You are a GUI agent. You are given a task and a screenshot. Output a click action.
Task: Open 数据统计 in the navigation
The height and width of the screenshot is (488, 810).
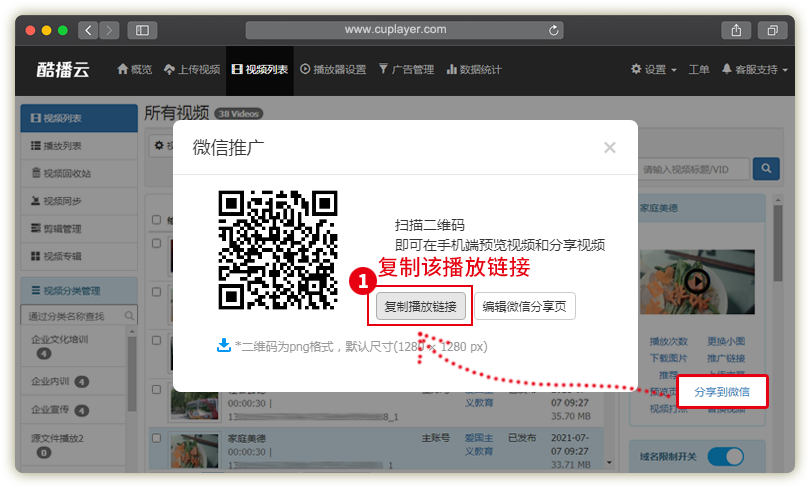point(474,70)
